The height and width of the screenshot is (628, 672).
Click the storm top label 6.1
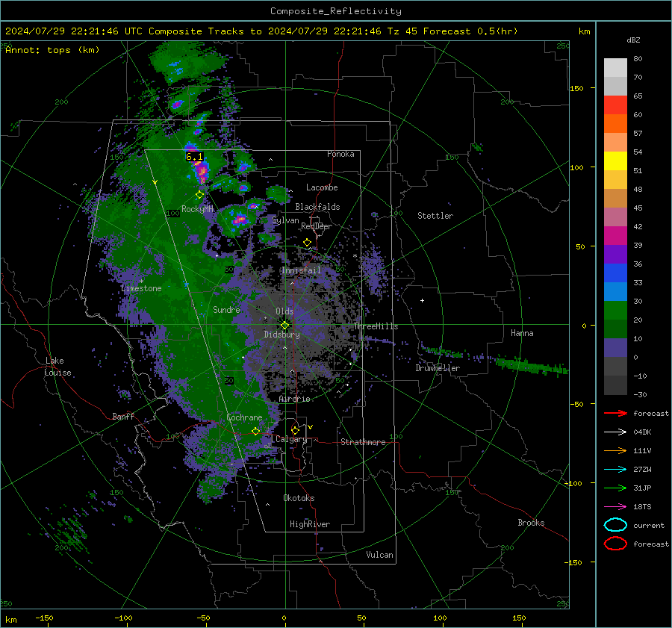(x=194, y=157)
